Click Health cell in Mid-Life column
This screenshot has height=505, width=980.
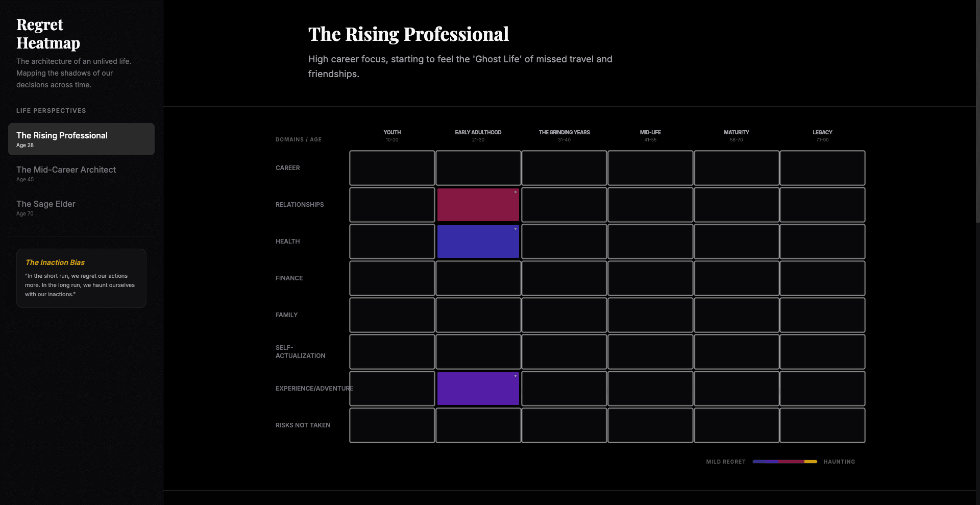tap(650, 242)
